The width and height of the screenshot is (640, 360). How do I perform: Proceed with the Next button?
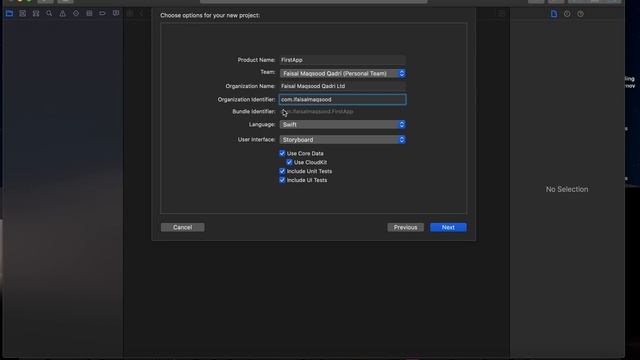click(x=448, y=227)
